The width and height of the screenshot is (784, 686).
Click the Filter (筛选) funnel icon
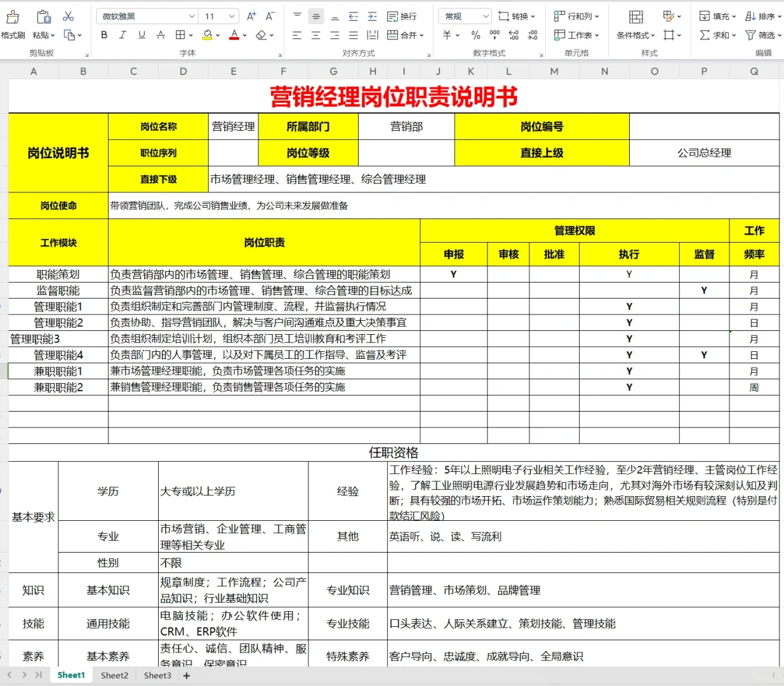(755, 36)
